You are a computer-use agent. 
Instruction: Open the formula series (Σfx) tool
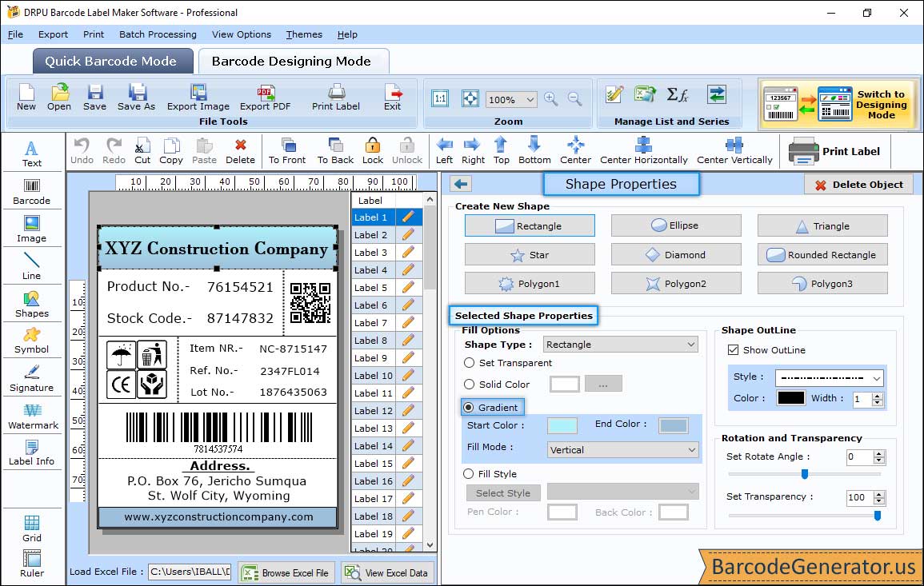(x=678, y=94)
